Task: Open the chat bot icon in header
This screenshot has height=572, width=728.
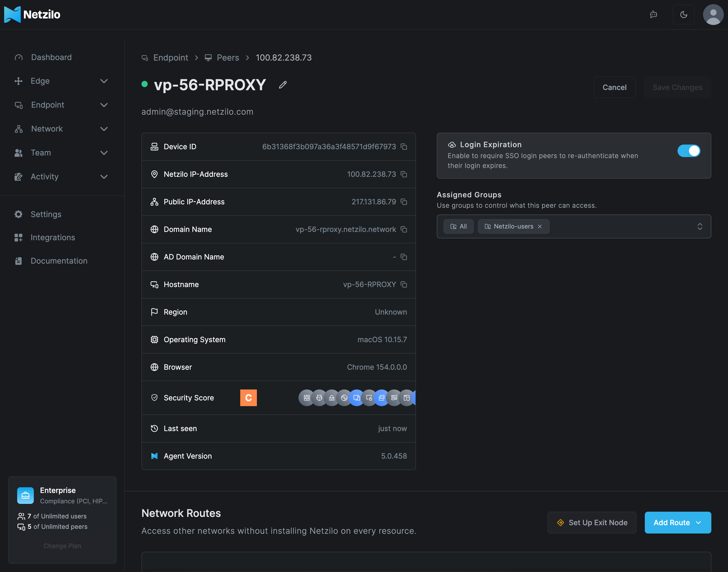Action: point(653,14)
